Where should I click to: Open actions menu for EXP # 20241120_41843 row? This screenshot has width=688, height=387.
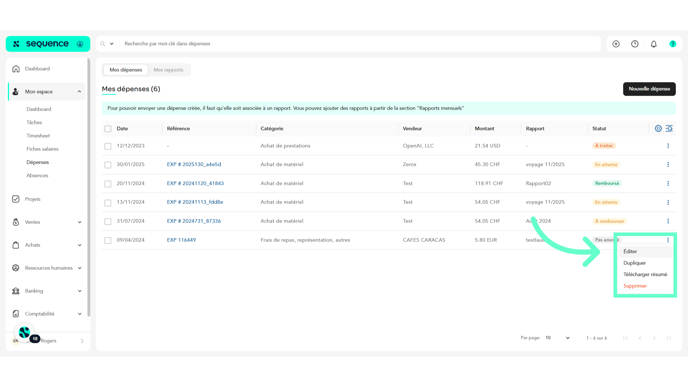668,183
